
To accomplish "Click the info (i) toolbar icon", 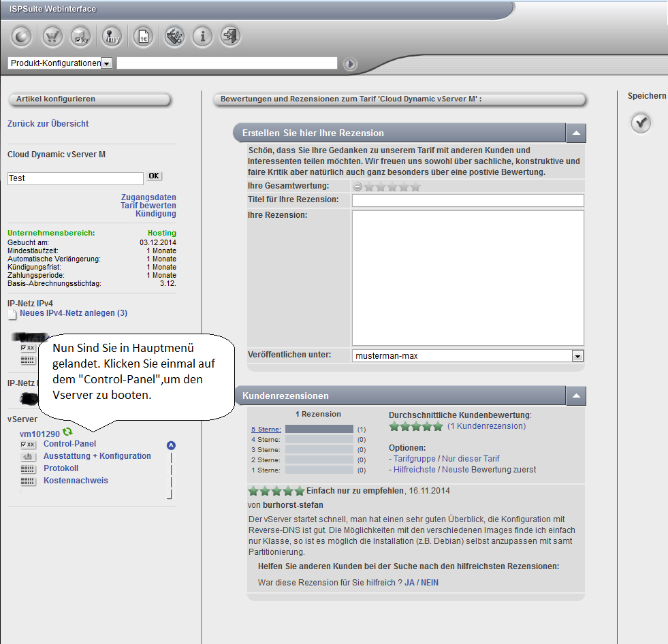I will pos(202,36).
